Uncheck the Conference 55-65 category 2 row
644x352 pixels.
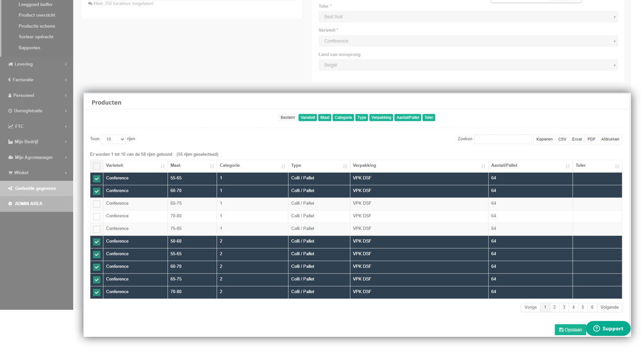click(96, 255)
